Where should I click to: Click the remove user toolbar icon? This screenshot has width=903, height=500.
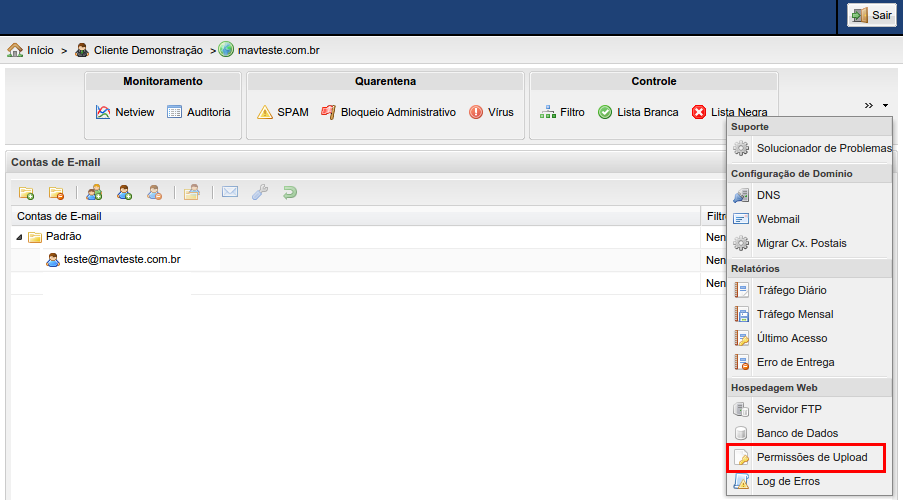[155, 192]
